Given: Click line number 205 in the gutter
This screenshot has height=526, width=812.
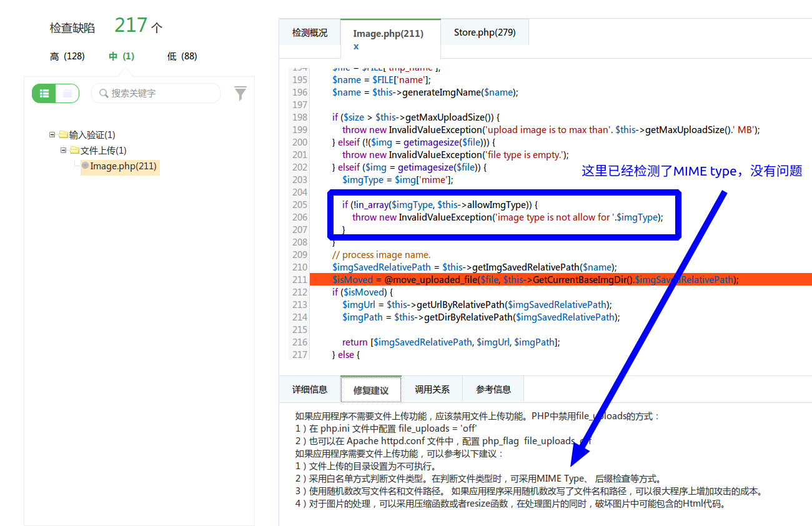Looking at the screenshot, I should [300, 205].
